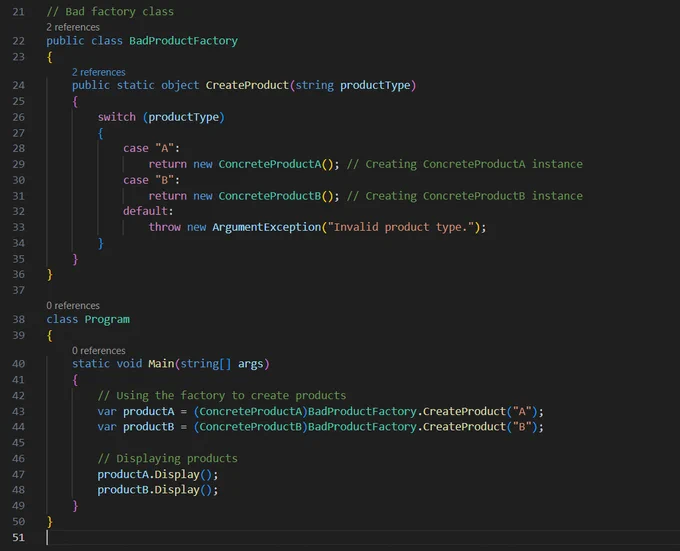Click the case "B" label on line 30

[151, 180]
